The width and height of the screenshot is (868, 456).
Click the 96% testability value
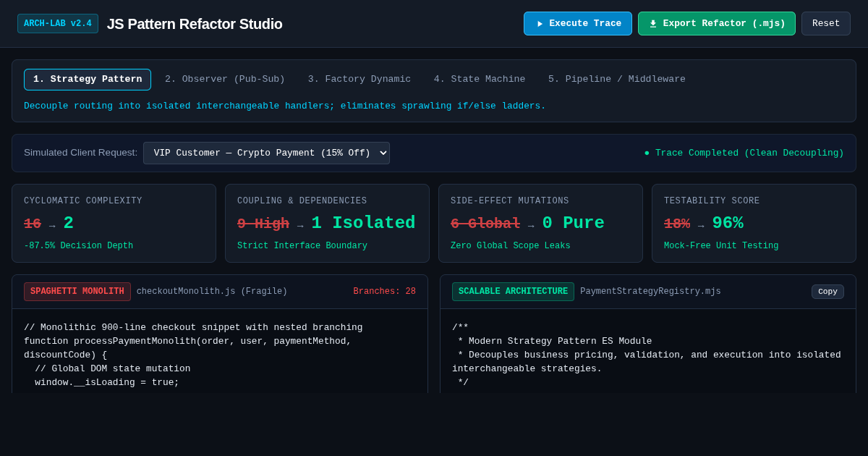[x=728, y=223]
